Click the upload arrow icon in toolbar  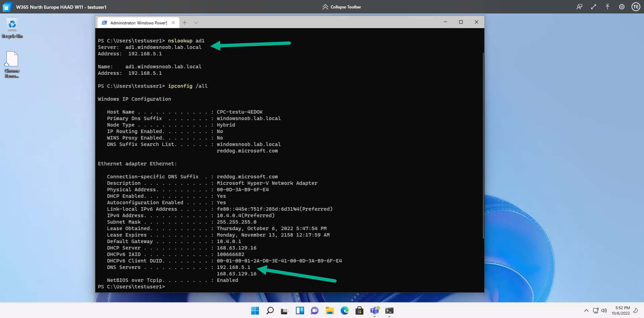click(607, 7)
